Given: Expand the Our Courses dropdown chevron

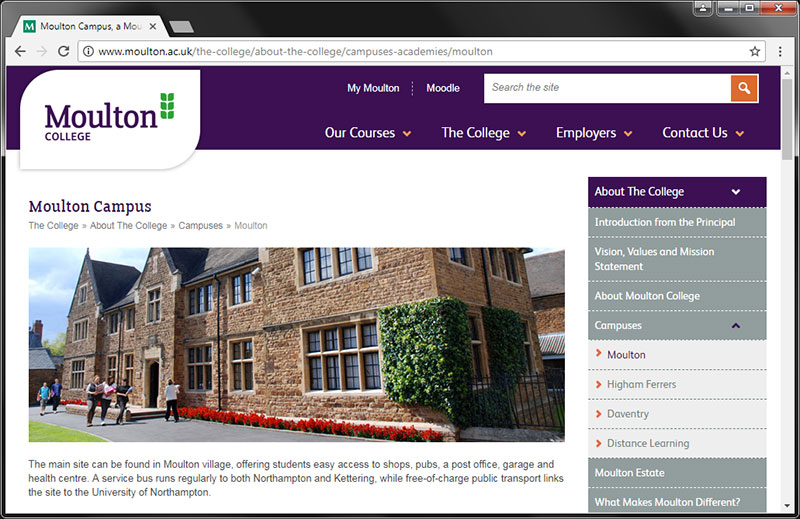Looking at the screenshot, I should [407, 134].
